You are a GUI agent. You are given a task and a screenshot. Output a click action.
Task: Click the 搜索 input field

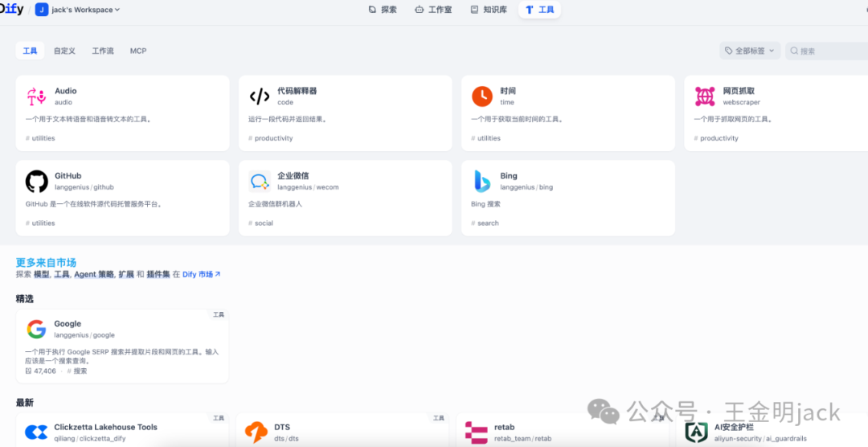coord(828,51)
